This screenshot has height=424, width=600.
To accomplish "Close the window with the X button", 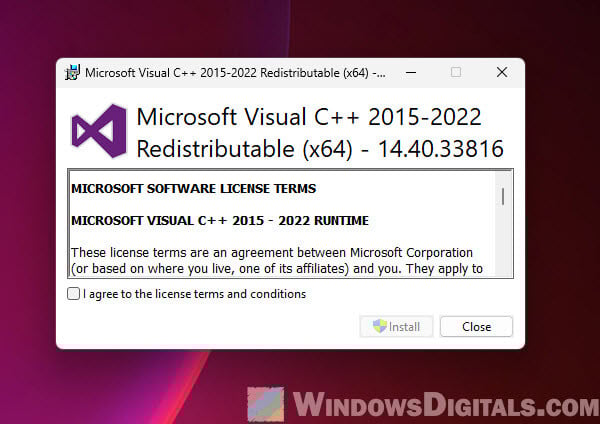I will click(x=502, y=72).
